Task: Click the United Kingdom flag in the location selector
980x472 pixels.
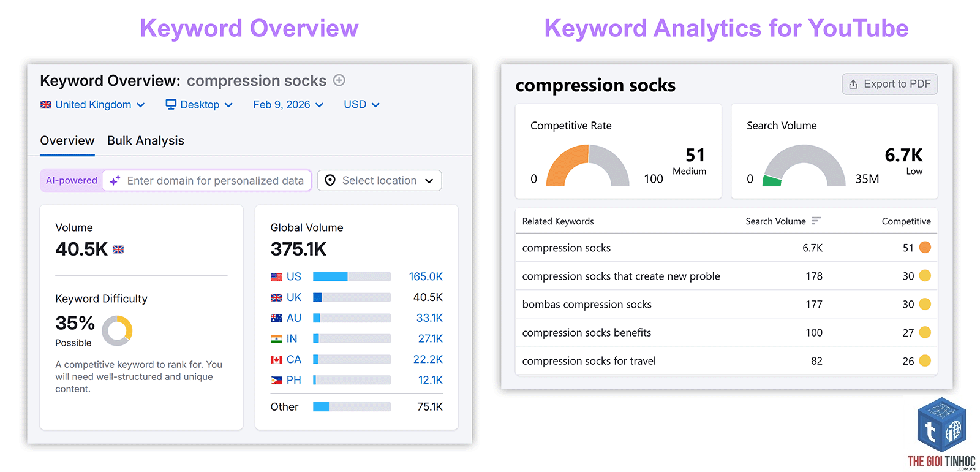Action: coord(46,105)
